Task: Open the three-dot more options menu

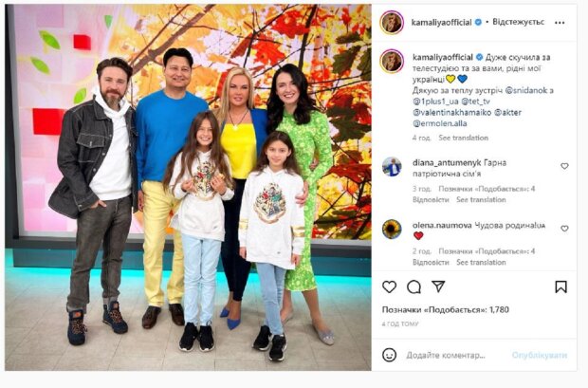Action: pos(560,23)
